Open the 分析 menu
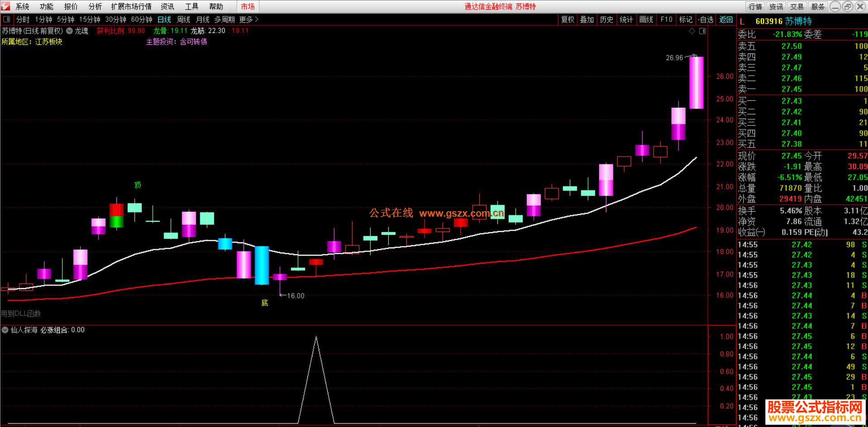The height and width of the screenshot is (427, 868). (x=95, y=6)
